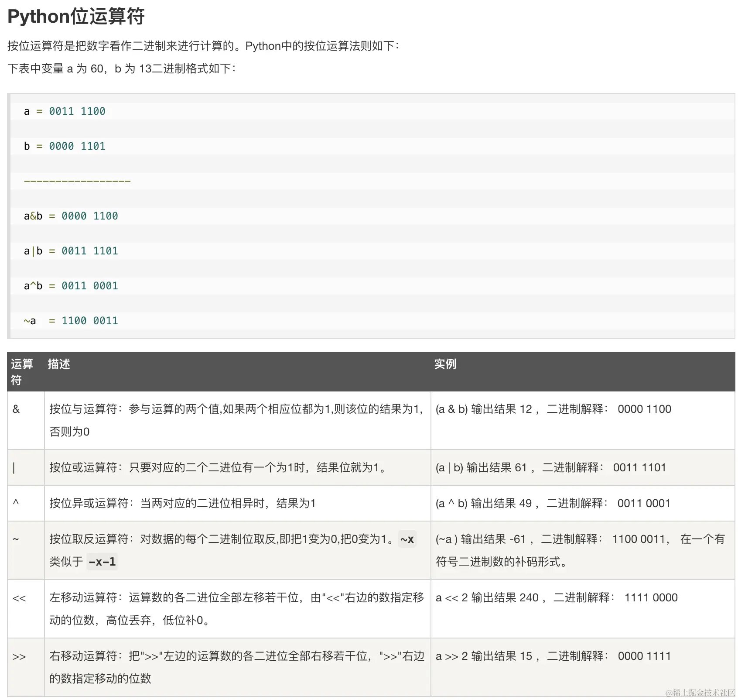Click example '(a | b) 输出结果 61'
The height and width of the screenshot is (700, 738).
click(x=551, y=467)
